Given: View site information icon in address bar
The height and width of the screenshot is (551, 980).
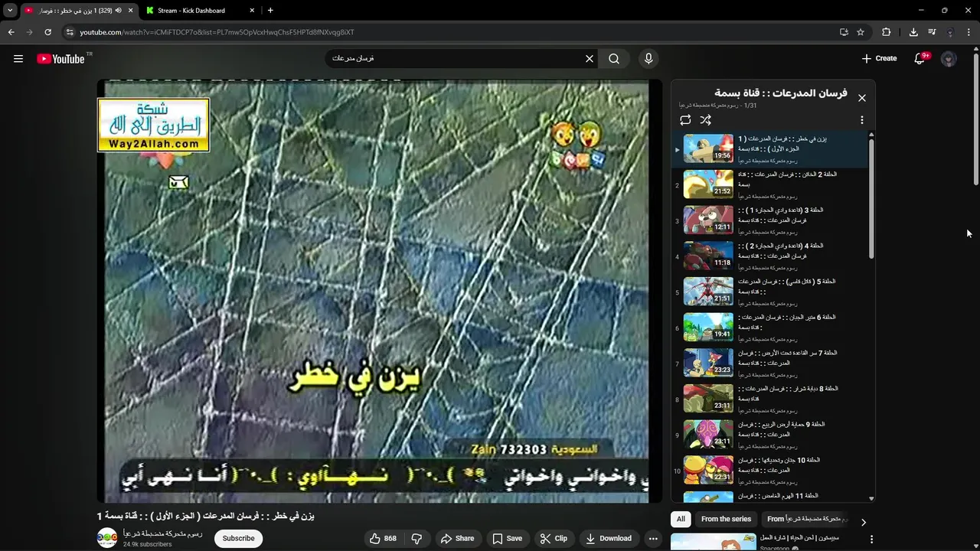Looking at the screenshot, I should (x=70, y=32).
